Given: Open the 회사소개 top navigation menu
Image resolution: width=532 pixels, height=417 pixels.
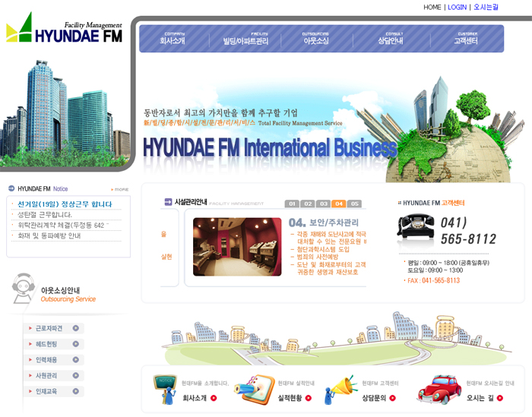Looking at the screenshot, I should point(173,38).
